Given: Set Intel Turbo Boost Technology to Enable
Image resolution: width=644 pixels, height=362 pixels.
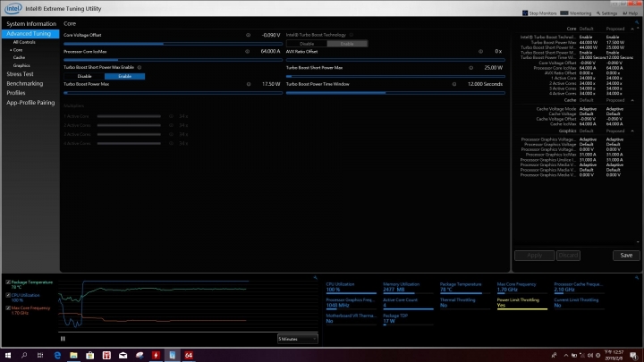Looking at the screenshot, I should tap(347, 44).
